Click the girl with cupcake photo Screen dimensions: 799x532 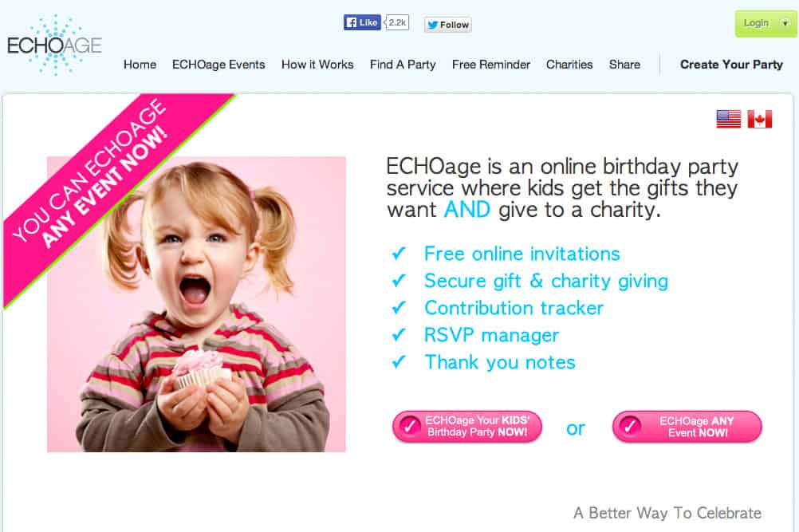click(x=196, y=304)
